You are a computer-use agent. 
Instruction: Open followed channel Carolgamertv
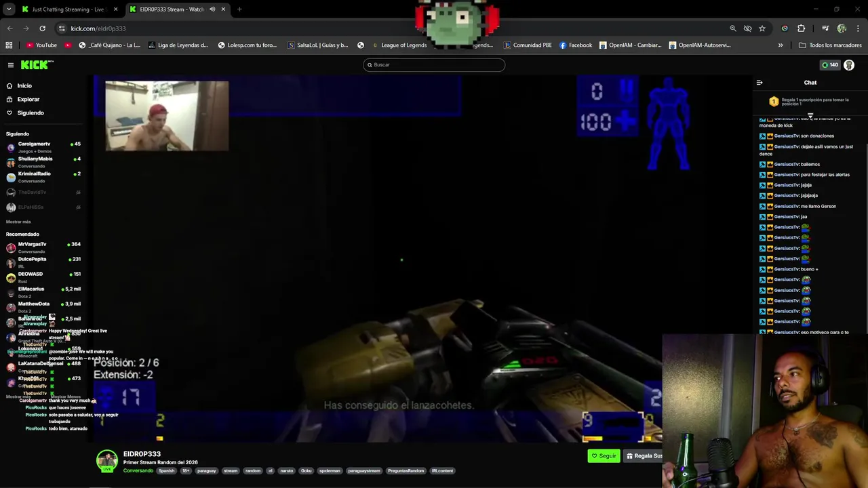[43, 147]
